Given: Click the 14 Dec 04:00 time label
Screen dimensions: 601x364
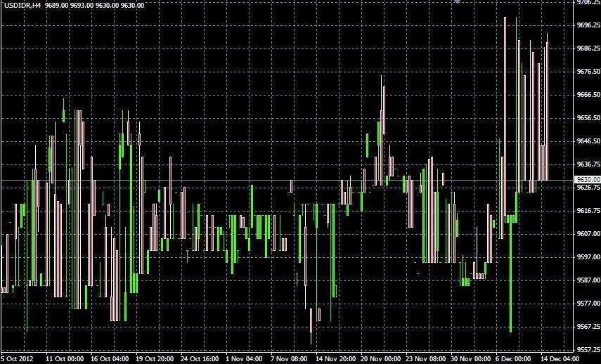Looking at the screenshot, I should click(x=560, y=359).
